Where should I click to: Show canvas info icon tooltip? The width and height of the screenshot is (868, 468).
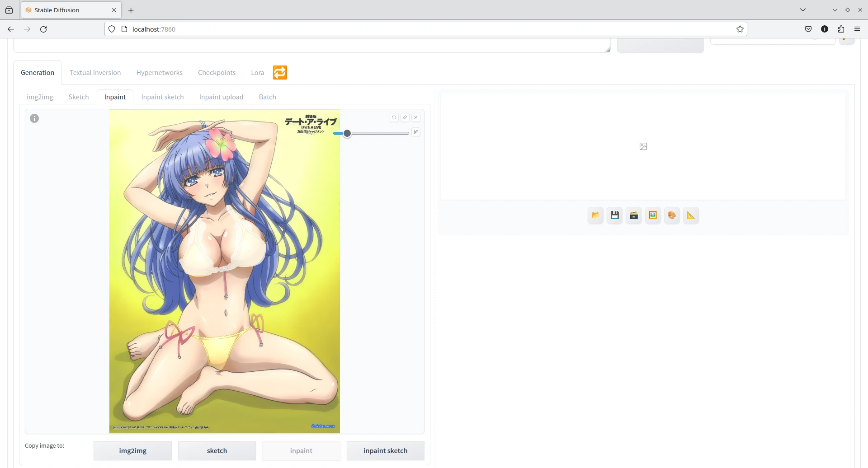click(x=34, y=118)
